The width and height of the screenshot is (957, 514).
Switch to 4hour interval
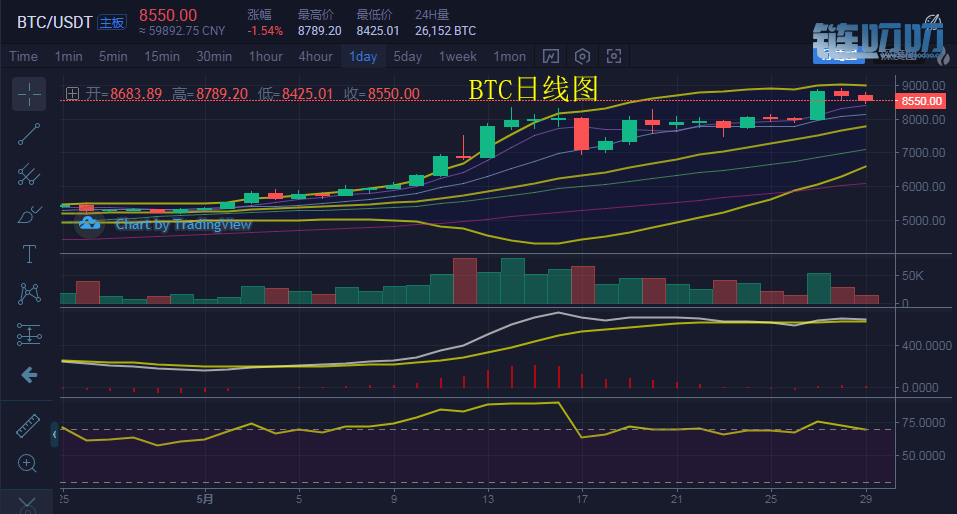[x=316, y=56]
